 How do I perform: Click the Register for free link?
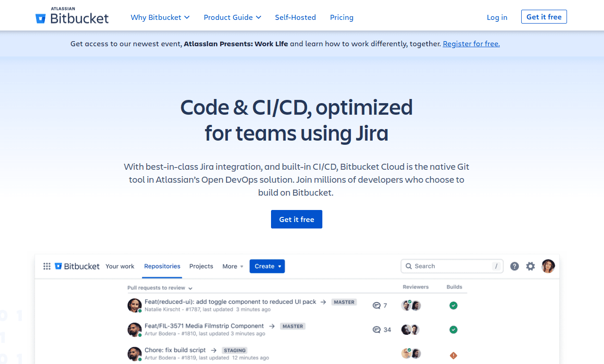click(471, 44)
